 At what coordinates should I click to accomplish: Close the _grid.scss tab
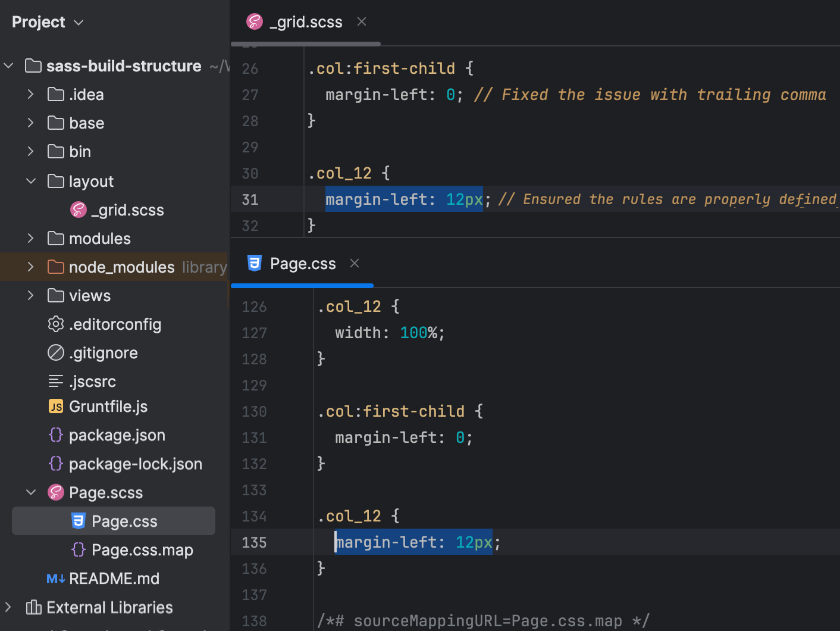click(x=361, y=21)
